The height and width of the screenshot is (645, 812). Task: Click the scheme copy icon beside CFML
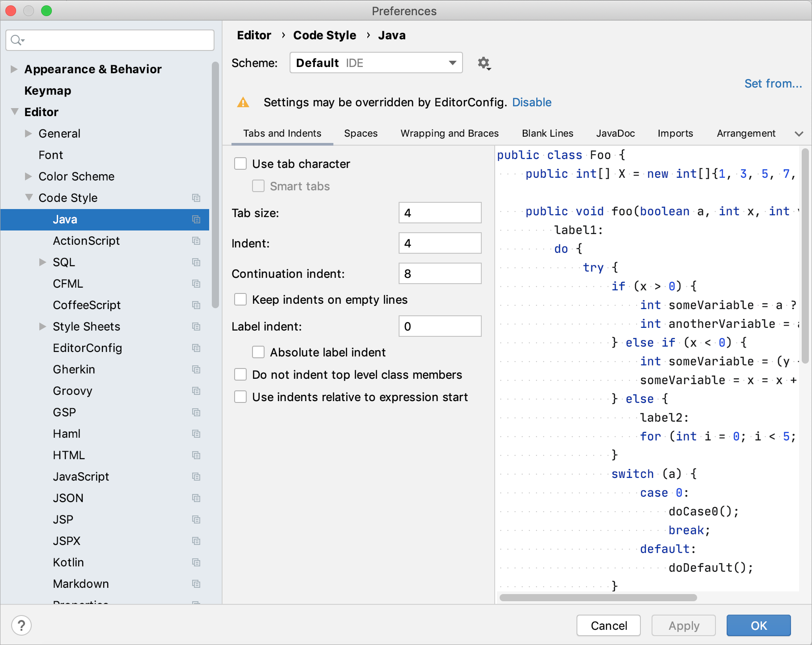[x=196, y=284]
